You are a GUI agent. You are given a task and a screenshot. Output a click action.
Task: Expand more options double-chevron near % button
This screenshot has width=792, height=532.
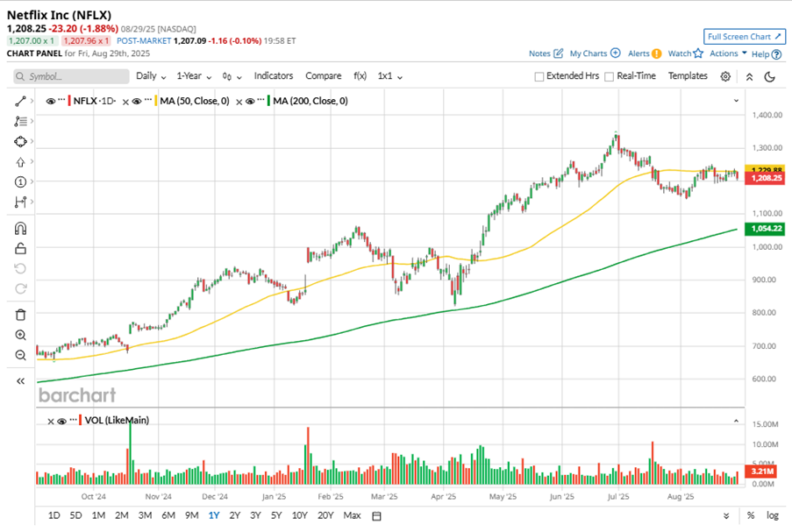[x=726, y=516]
